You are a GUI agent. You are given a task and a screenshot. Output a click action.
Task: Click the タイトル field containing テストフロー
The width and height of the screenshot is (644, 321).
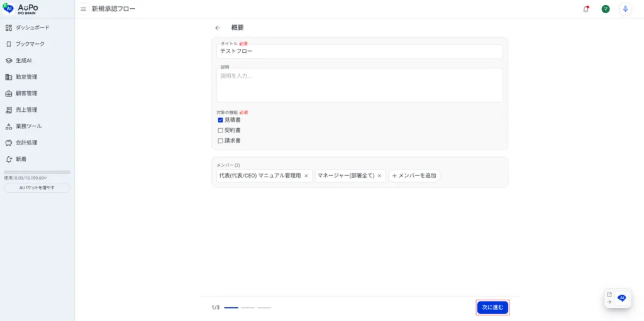tap(359, 52)
